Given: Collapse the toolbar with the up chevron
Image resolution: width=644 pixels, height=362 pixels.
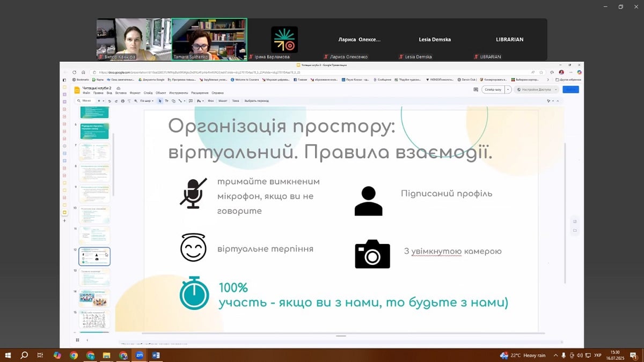Looking at the screenshot, I should click(558, 101).
